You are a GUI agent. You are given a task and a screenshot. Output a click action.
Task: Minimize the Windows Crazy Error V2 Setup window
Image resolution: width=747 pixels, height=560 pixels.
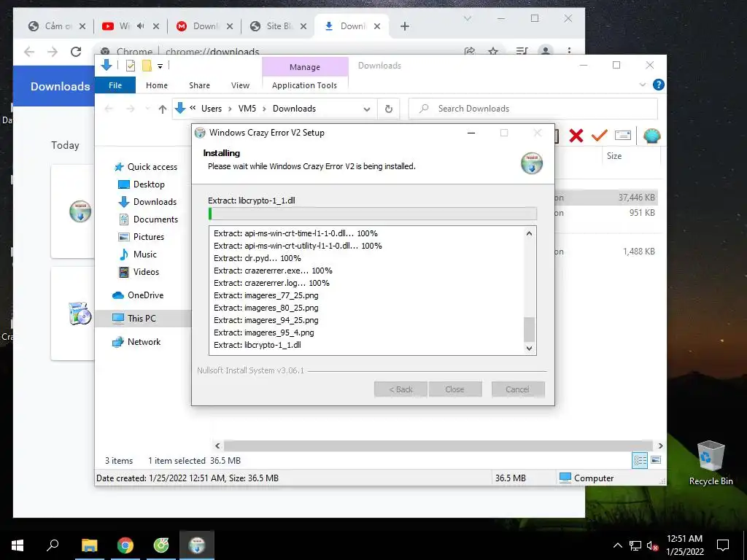[471, 133]
